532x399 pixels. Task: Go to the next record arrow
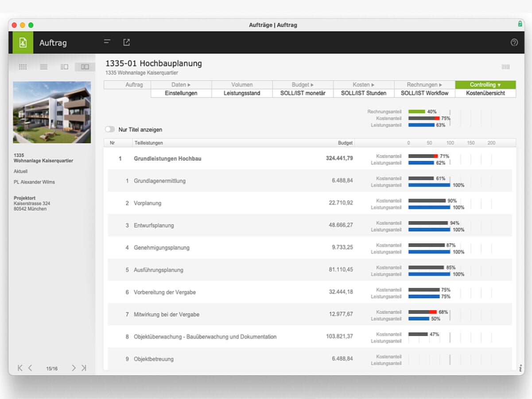[x=74, y=368]
